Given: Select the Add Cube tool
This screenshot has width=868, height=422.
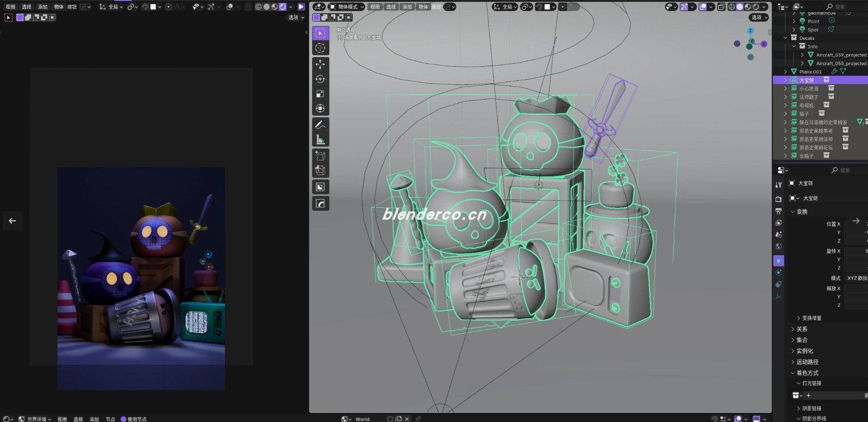Looking at the screenshot, I should click(x=320, y=156).
